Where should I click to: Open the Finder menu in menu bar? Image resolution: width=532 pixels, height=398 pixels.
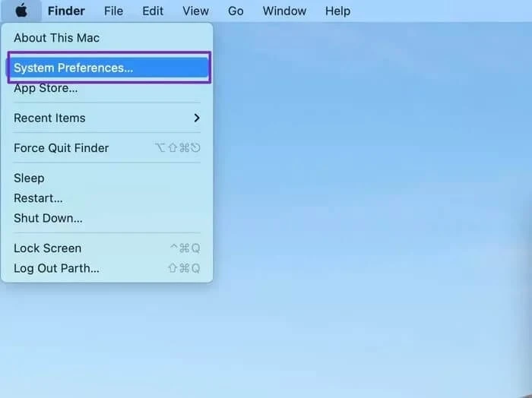[66, 11]
